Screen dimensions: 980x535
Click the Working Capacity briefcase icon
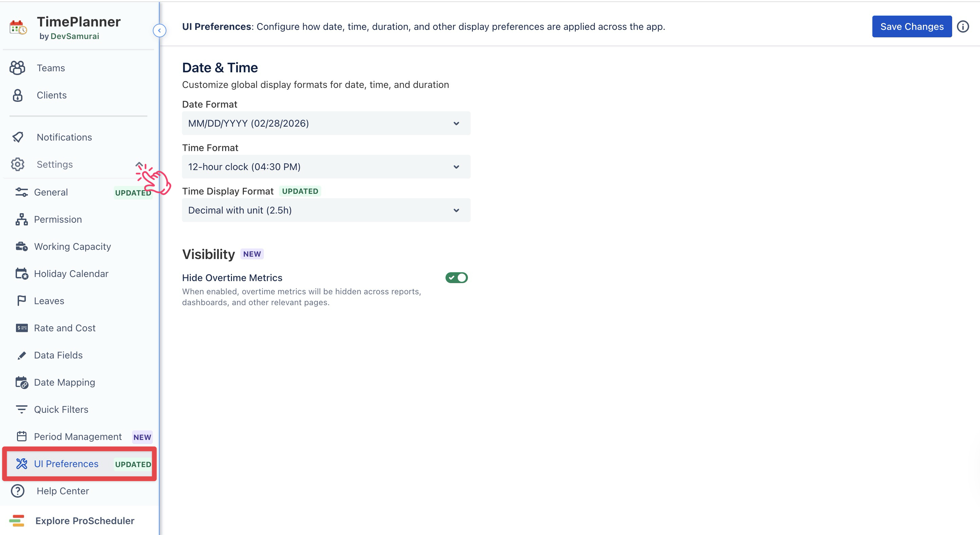tap(21, 247)
